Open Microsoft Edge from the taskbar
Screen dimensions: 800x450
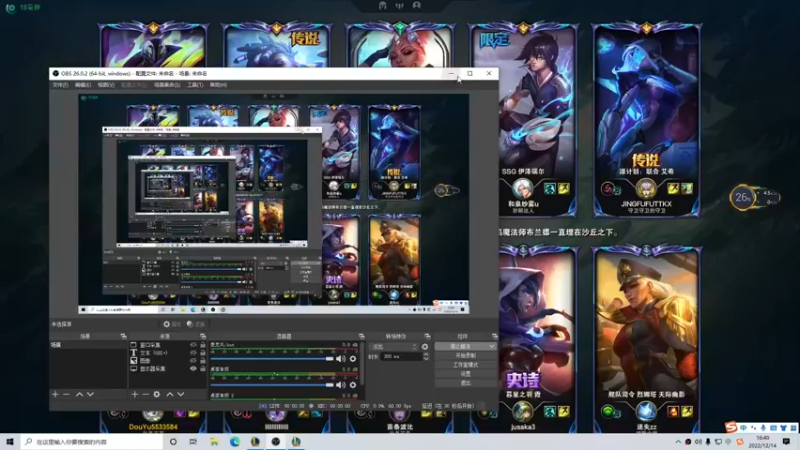[235, 441]
